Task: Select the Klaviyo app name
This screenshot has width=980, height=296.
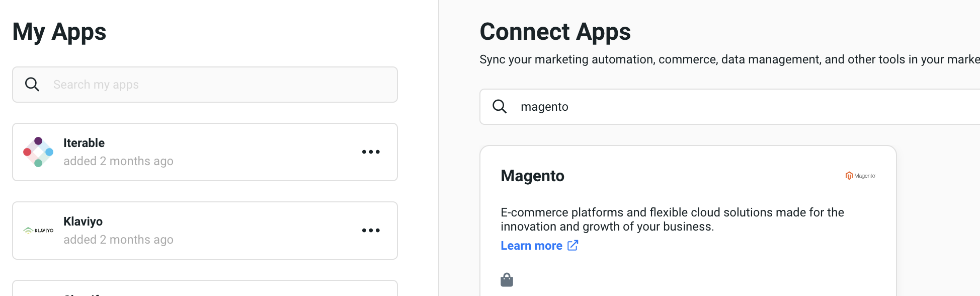Action: pos(83,221)
